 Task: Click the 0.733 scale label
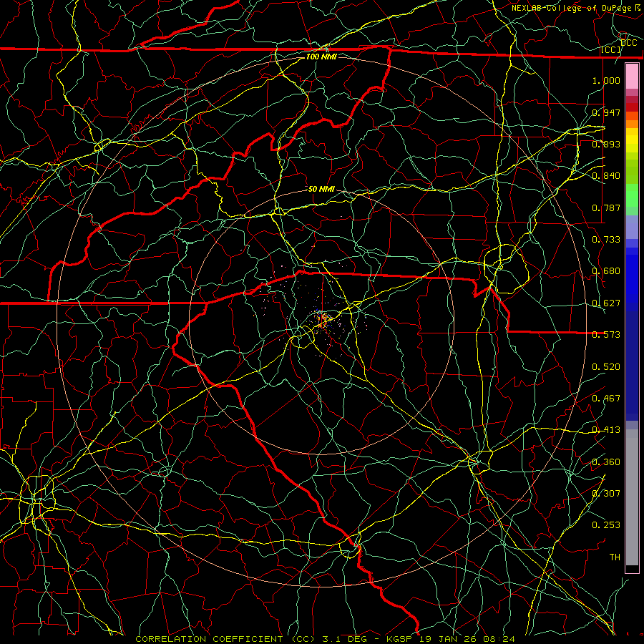pos(606,240)
